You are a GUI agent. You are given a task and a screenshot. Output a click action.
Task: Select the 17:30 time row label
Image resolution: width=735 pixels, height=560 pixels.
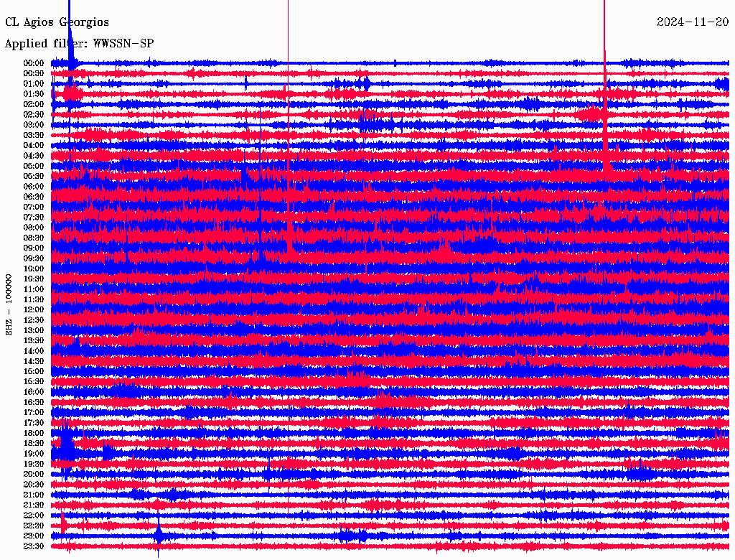(x=34, y=424)
